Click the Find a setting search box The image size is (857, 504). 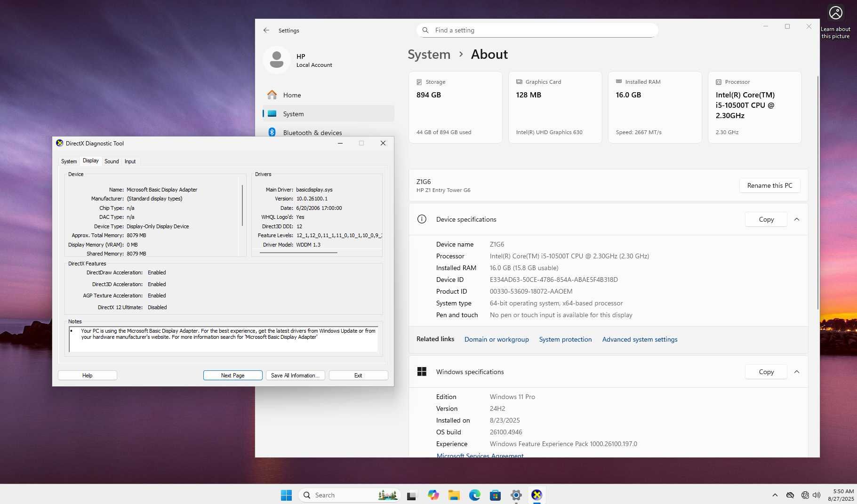point(537,30)
